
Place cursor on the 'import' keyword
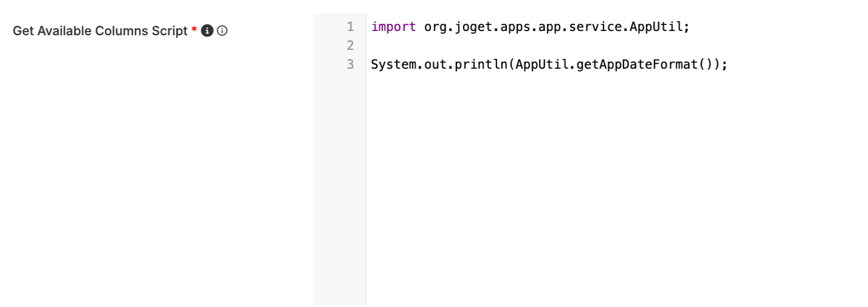394,27
